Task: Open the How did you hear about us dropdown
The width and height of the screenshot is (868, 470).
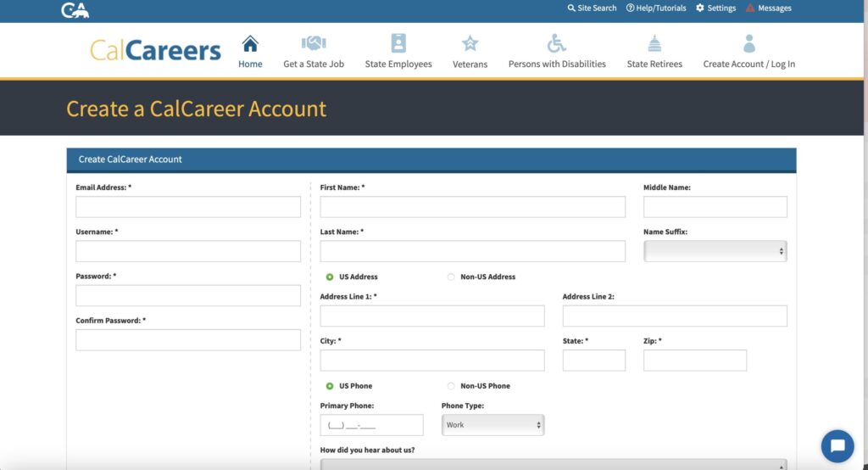Action: click(554, 464)
